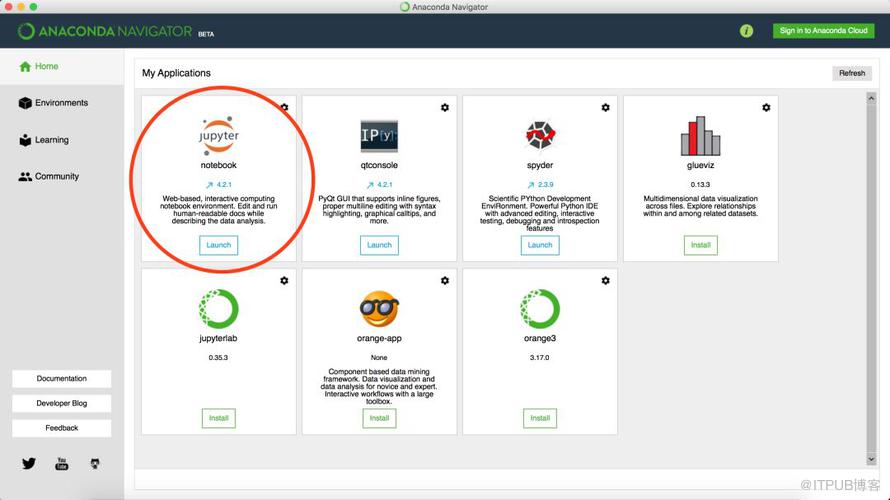Screen dimensions: 890x500
Task: Open the settings gear on spyder card
Action: pos(606,107)
